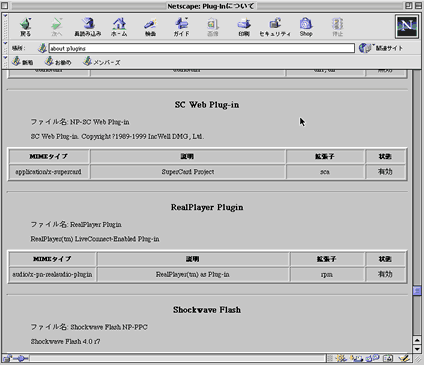The width and height of the screenshot is (424, 365).
Task: Click the 画像 images toolbar button
Action: click(213, 27)
